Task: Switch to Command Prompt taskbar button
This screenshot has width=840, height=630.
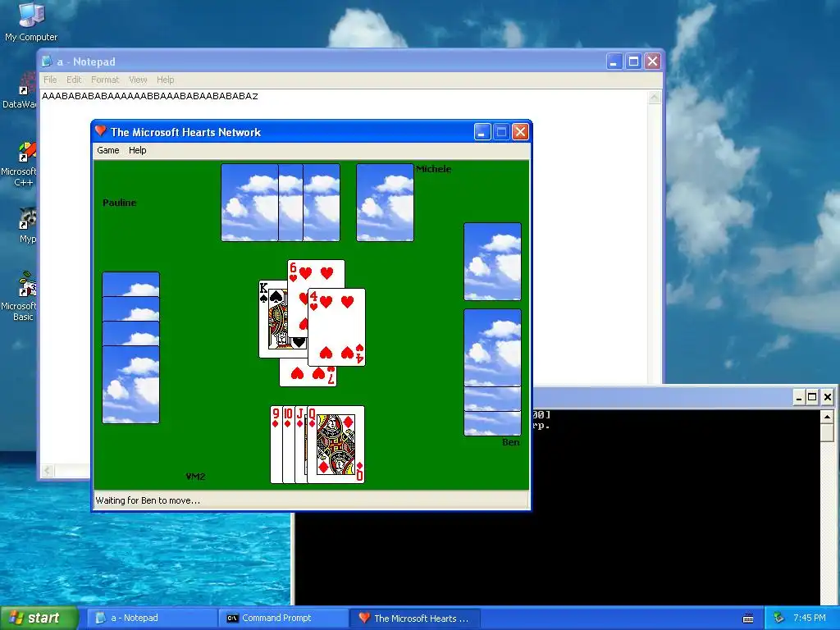Action: click(283, 619)
